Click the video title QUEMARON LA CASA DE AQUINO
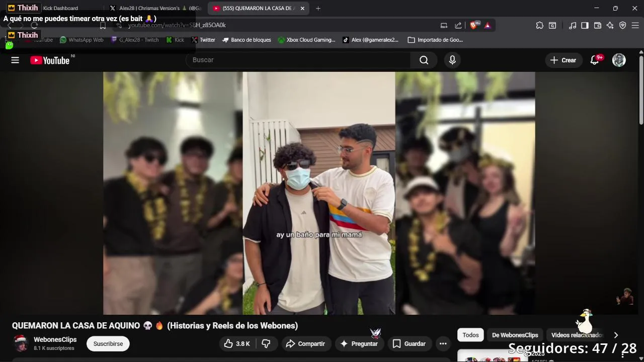Image resolution: width=644 pixels, height=362 pixels. [x=155, y=326]
